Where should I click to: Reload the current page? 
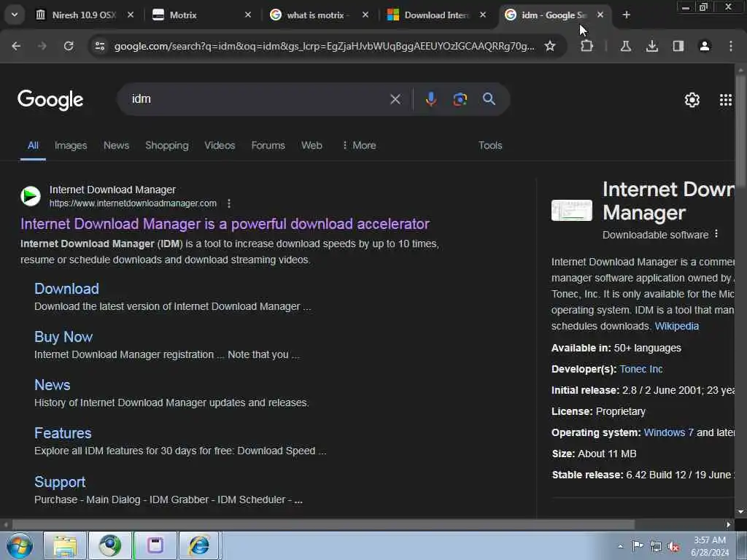point(69,46)
